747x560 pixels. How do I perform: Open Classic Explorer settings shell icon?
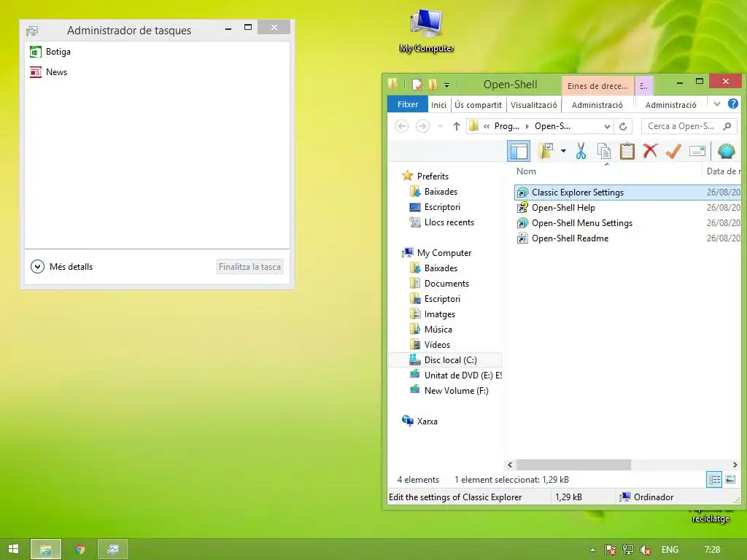(726, 152)
